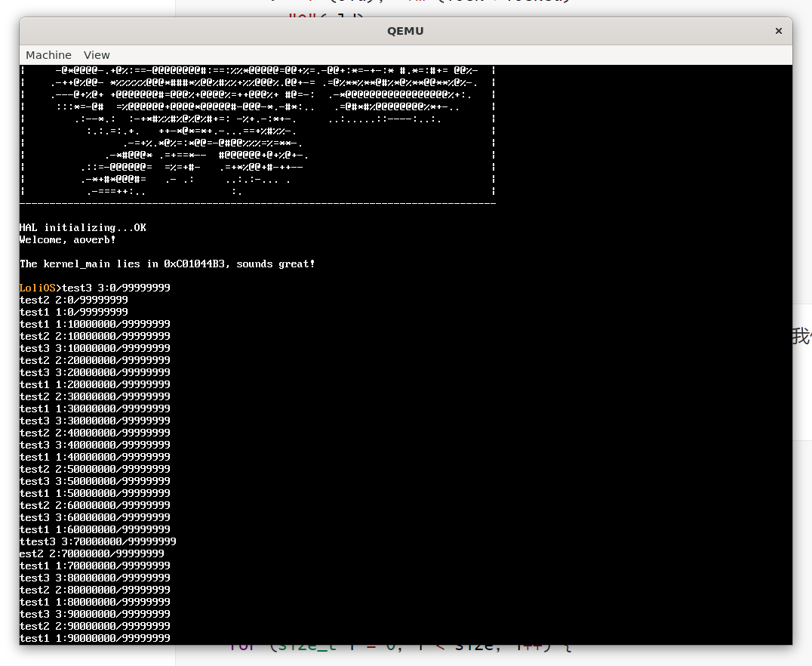Click the 'ttest3 3:70000000' garbled line
The height and width of the screenshot is (666, 812).
(97, 541)
